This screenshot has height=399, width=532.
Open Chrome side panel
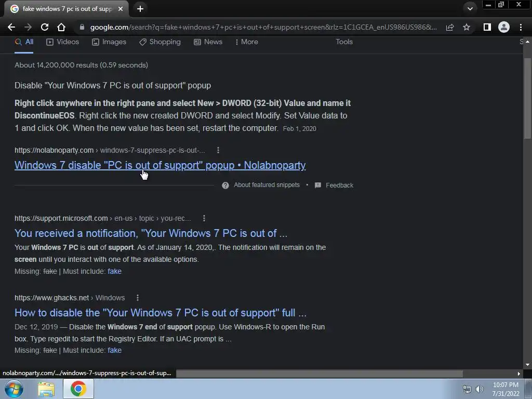(x=487, y=27)
